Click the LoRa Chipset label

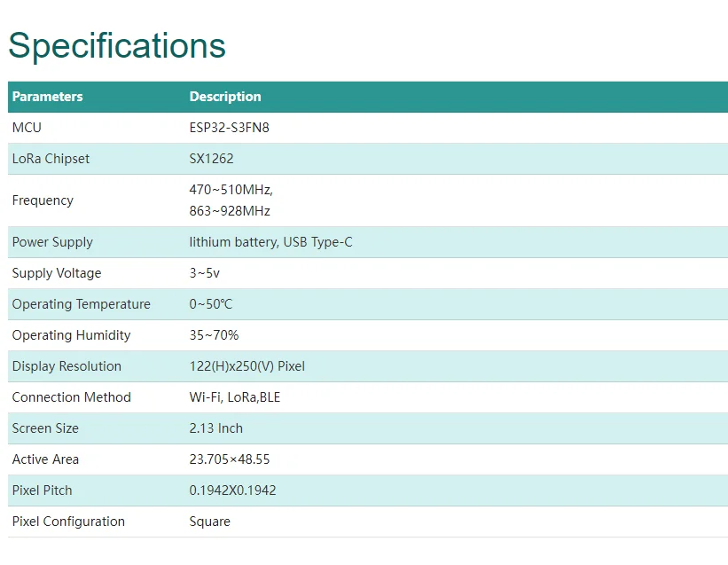51,159
